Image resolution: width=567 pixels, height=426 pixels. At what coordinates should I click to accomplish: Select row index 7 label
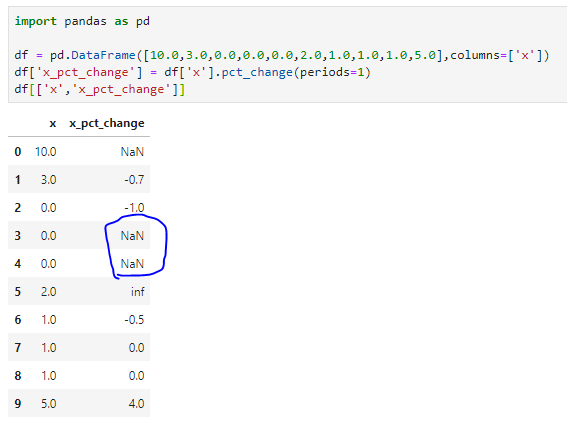point(18,348)
